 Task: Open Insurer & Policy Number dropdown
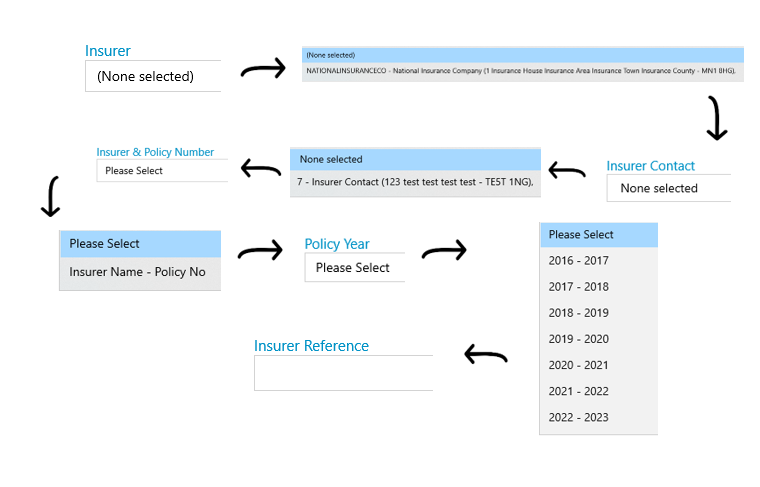tap(162, 171)
